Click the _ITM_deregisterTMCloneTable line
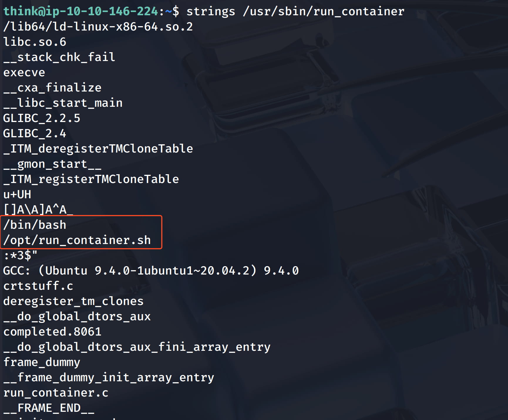 pos(98,149)
